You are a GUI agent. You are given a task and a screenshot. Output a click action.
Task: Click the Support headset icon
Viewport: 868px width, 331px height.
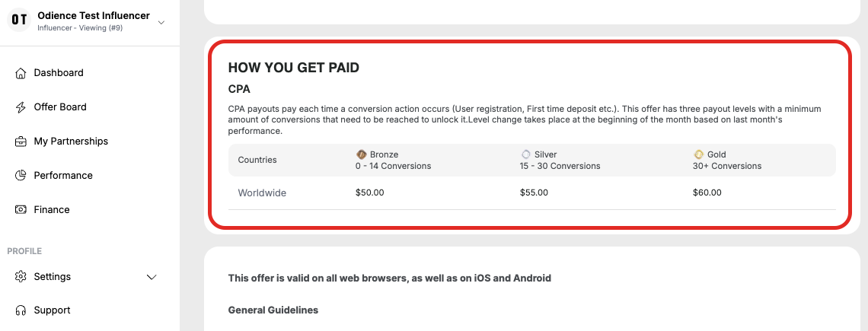tap(21, 310)
